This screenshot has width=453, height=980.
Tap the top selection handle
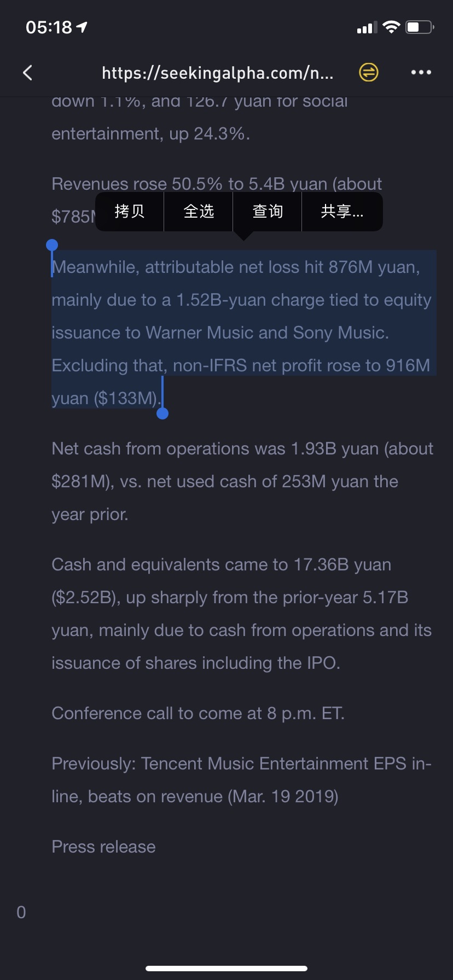point(52,245)
